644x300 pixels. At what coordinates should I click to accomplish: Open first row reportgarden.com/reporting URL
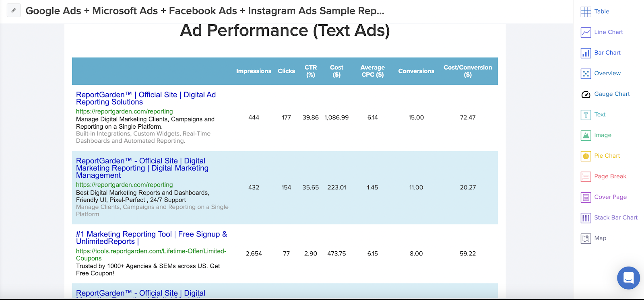click(x=124, y=111)
